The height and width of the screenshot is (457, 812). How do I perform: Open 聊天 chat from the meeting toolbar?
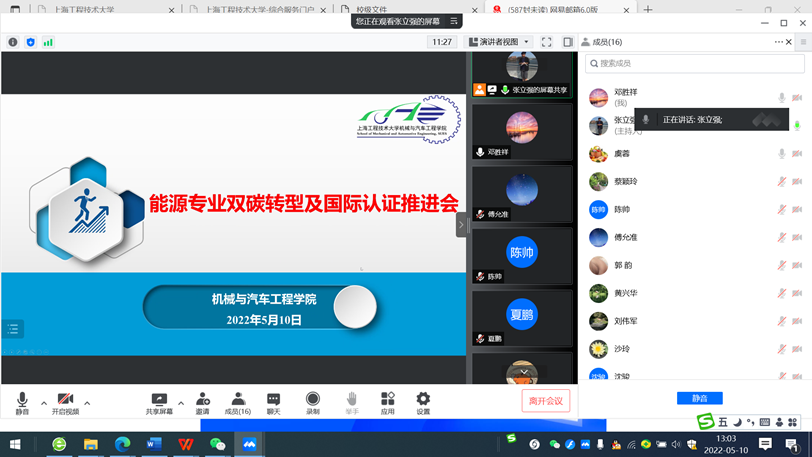[273, 402]
